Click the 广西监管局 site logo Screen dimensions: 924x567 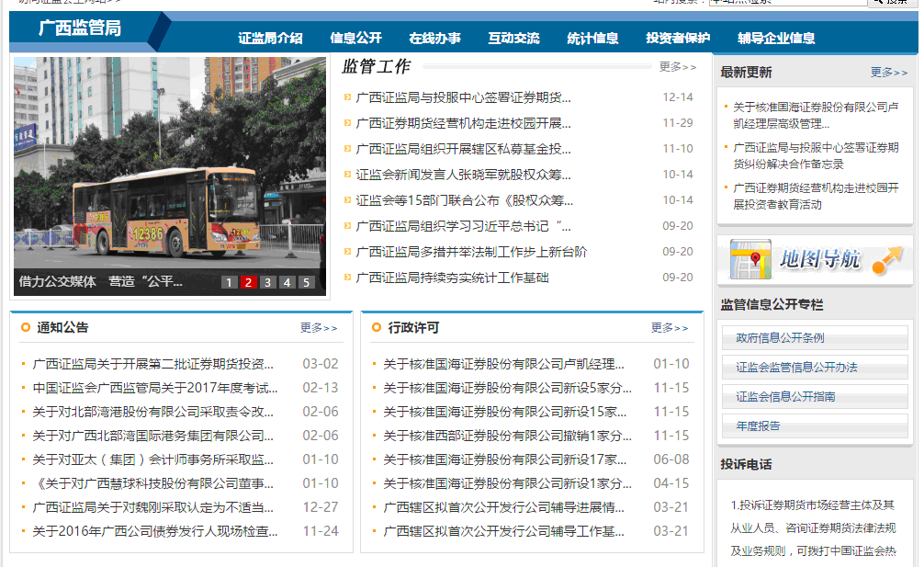[x=80, y=28]
